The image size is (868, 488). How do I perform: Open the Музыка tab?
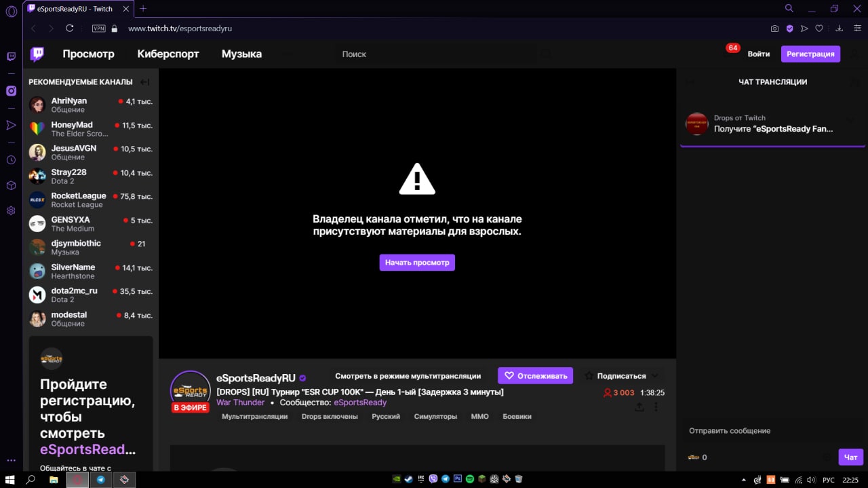tap(241, 54)
